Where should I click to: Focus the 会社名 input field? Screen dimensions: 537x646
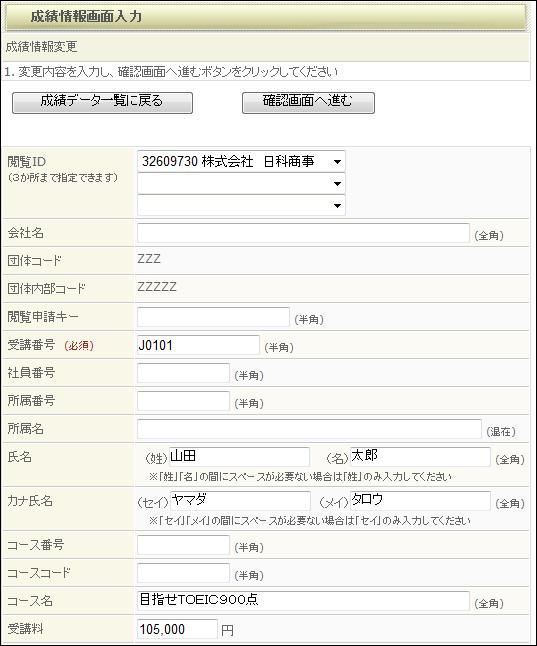click(303, 233)
